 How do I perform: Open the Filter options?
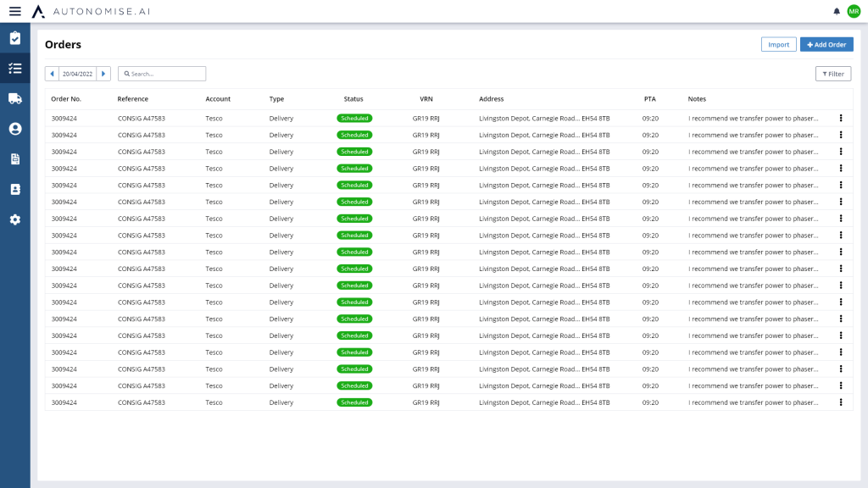tap(832, 74)
